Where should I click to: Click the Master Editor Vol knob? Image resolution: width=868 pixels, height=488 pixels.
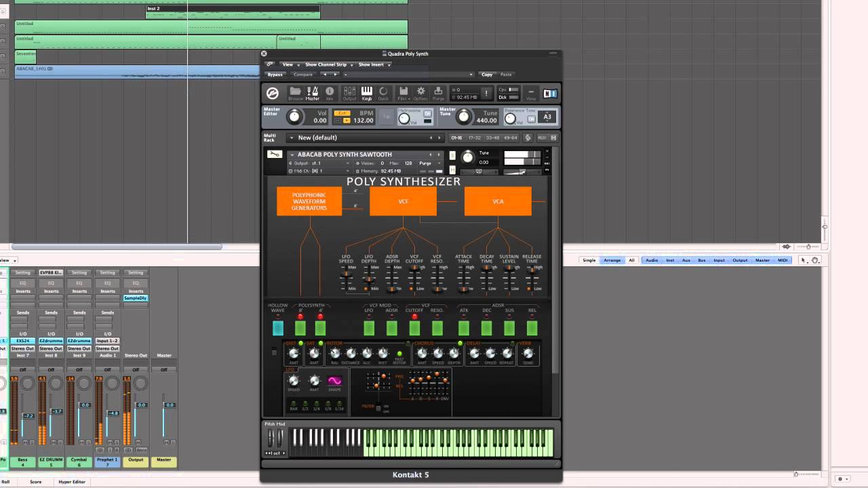click(294, 117)
